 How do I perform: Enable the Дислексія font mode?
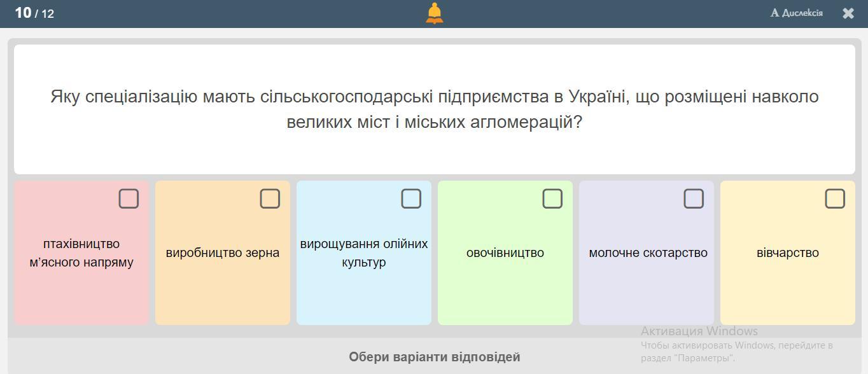point(797,13)
